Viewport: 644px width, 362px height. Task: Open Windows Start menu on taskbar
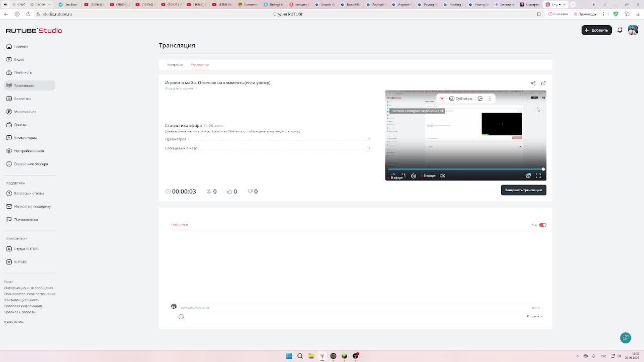click(289, 356)
